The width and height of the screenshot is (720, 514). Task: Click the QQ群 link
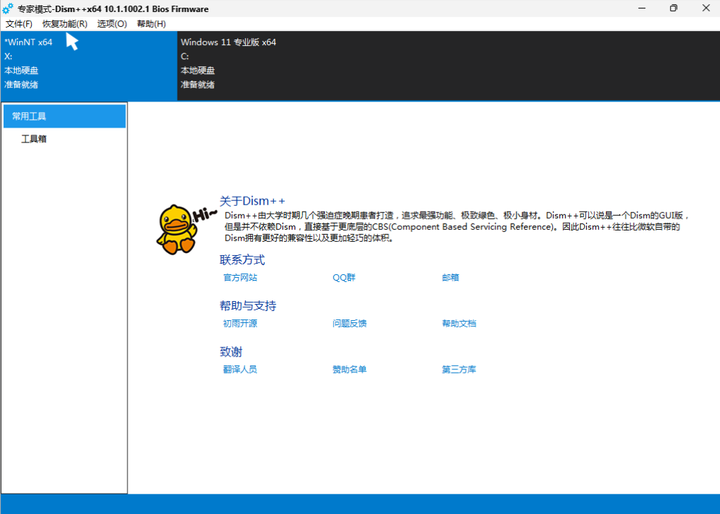pos(344,277)
